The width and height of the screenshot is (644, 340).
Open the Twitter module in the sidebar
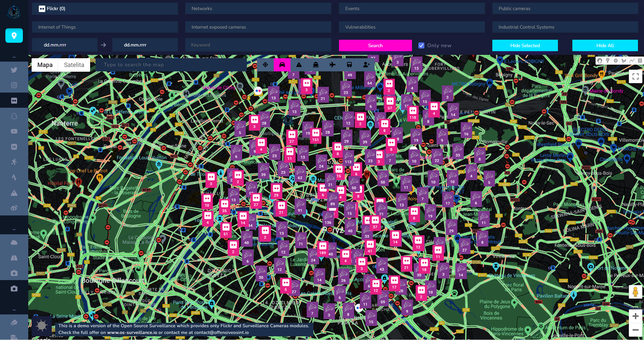(x=14, y=70)
